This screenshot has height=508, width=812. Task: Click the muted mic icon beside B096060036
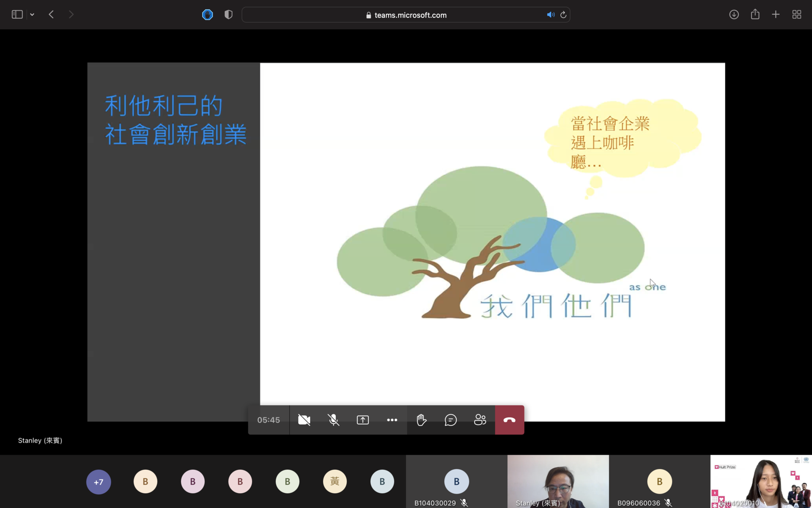tap(668, 503)
